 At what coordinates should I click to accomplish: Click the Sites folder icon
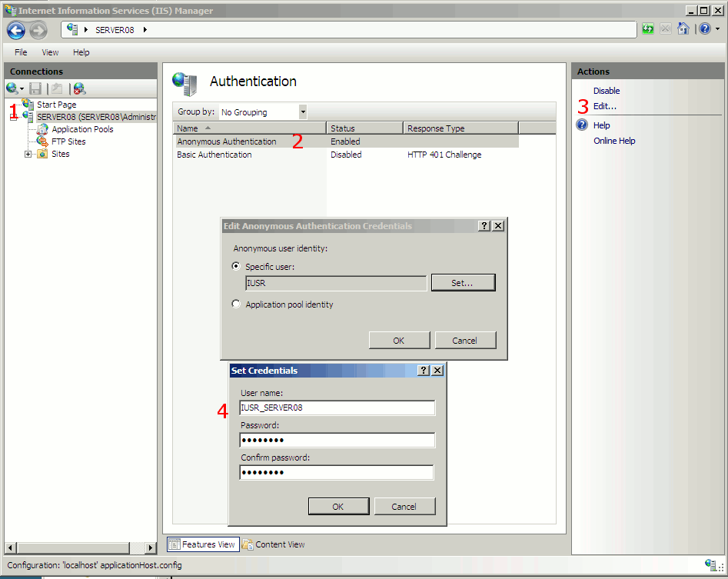[x=42, y=154]
